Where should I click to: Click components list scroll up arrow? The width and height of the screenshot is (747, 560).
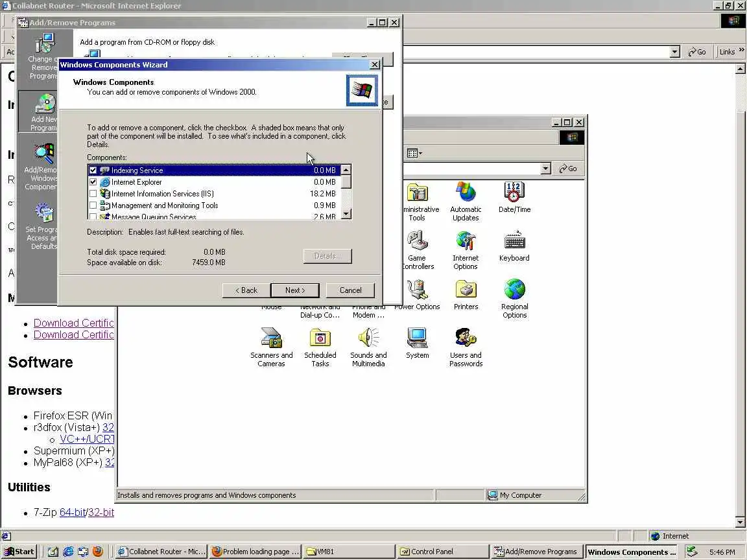click(346, 170)
